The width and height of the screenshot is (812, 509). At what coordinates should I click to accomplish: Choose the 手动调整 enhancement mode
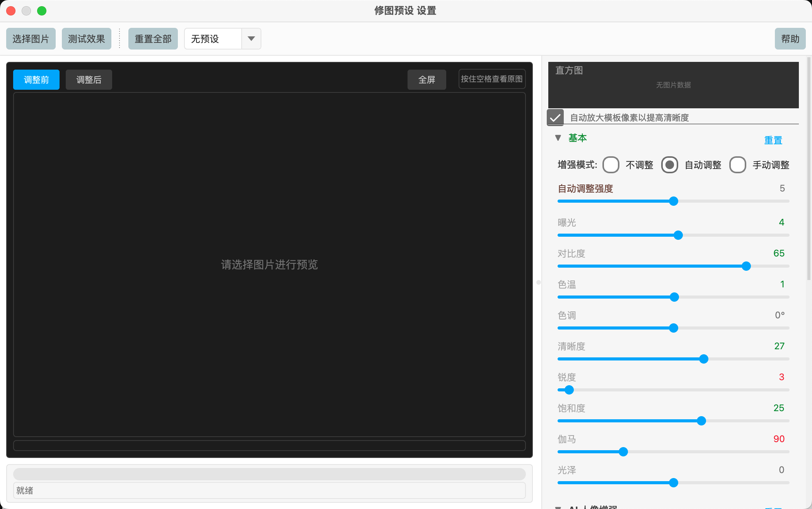pyautogui.click(x=738, y=164)
